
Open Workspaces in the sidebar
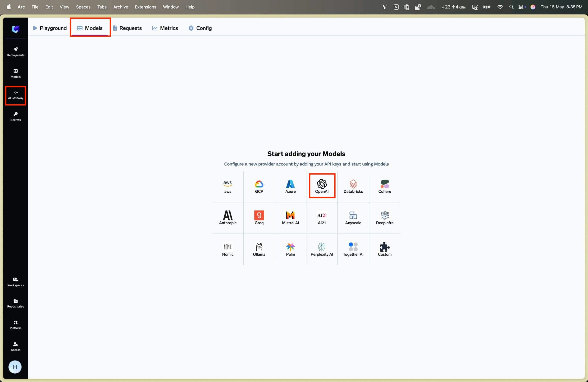[x=16, y=282]
